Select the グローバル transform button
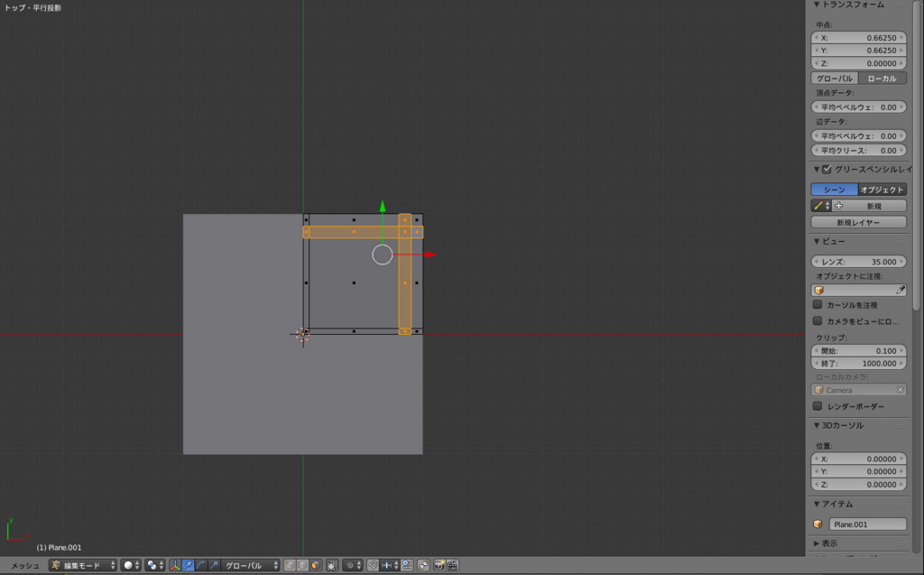Image resolution: width=924 pixels, height=575 pixels. [835, 79]
